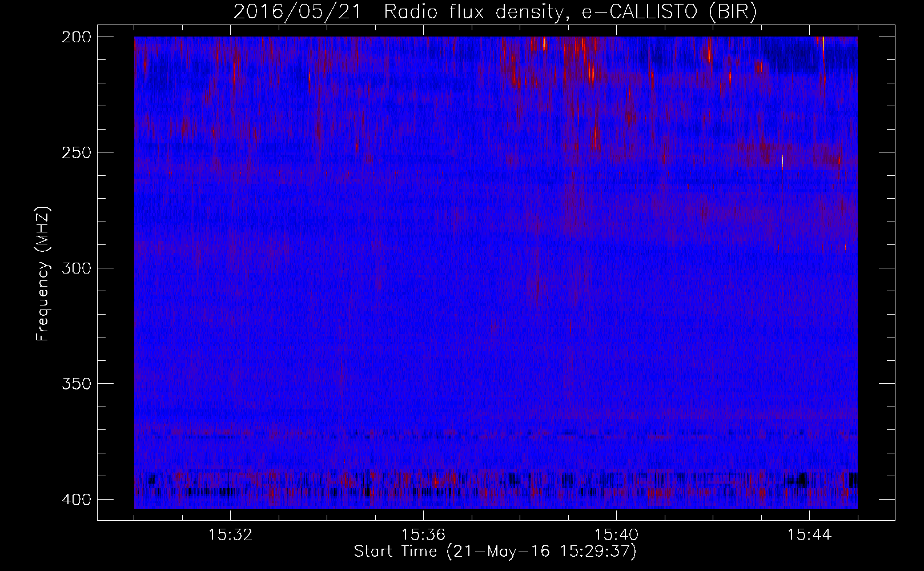The height and width of the screenshot is (571, 924).
Task: Click the 15:44 time tick label
Action: [809, 535]
